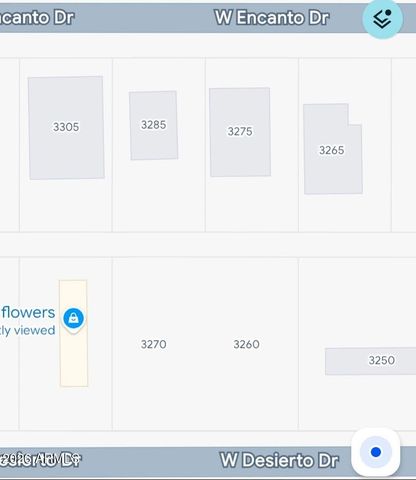Select building numbered 3285
Screen dimensions: 416x480
pos(153,125)
